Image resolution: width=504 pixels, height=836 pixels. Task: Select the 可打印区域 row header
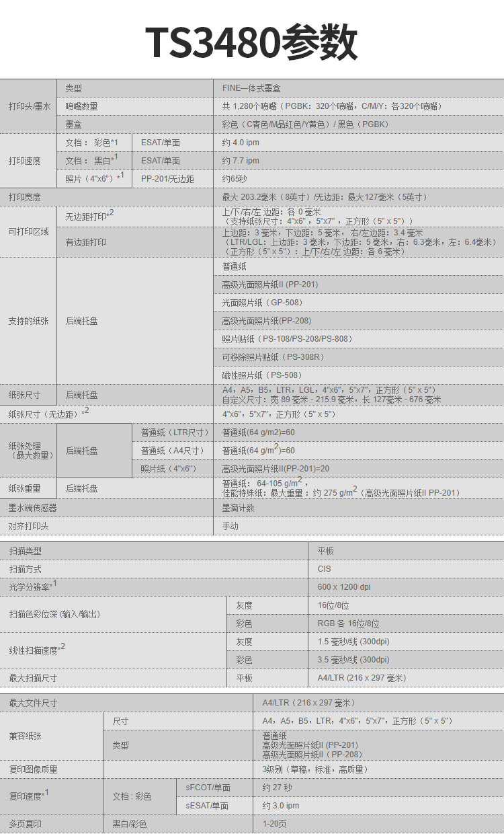click(x=29, y=232)
